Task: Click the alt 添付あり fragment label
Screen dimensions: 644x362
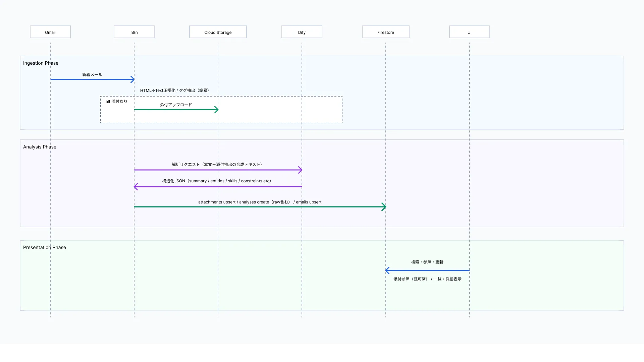Action: pos(116,102)
